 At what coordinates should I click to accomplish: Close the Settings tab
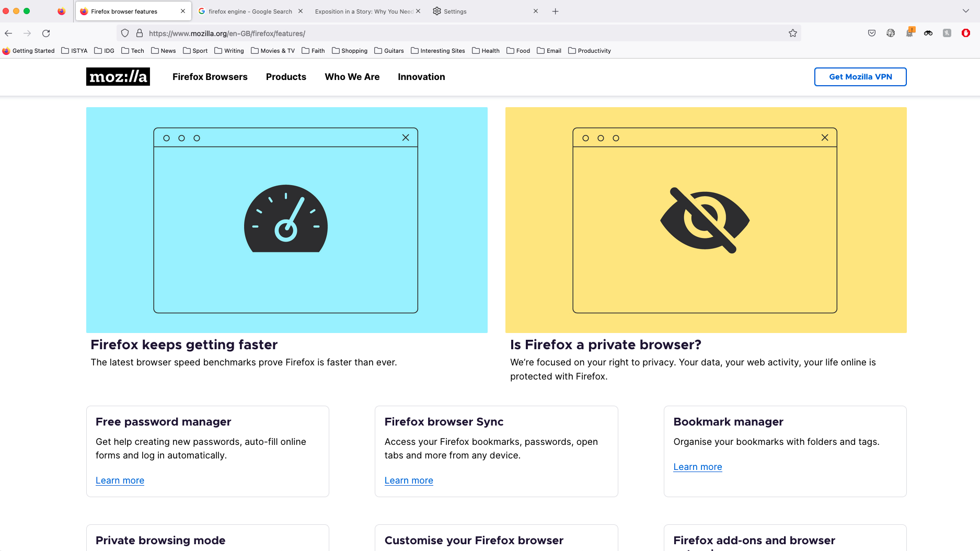click(536, 12)
